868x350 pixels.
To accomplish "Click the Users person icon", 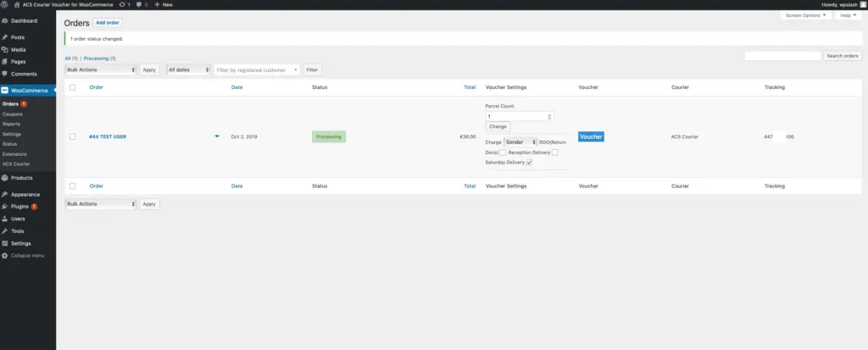I will point(4,219).
